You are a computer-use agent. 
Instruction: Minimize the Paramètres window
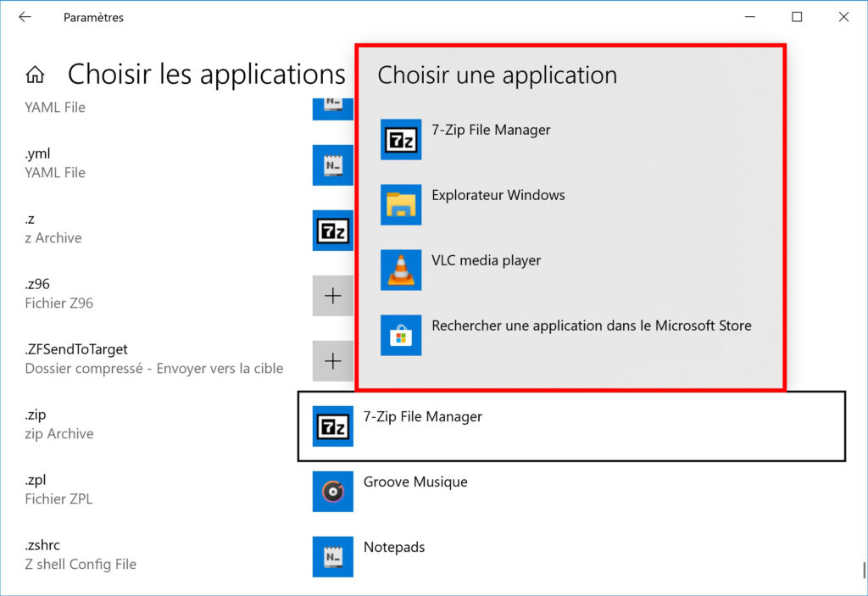[750, 17]
